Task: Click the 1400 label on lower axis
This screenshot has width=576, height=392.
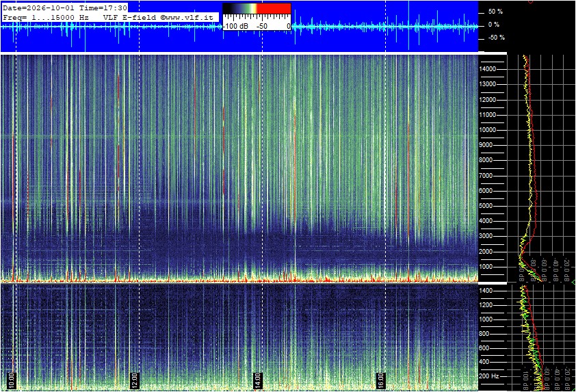Action: [x=486, y=291]
